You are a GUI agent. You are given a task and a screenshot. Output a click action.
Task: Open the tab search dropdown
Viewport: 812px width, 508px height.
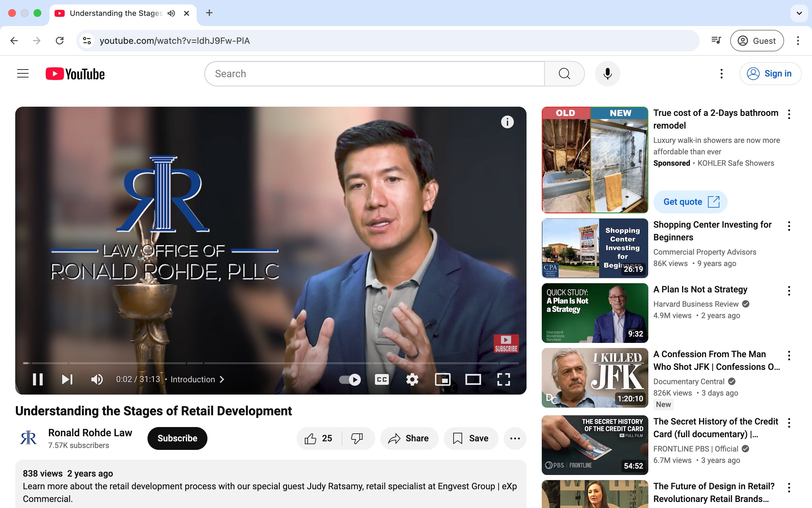[799, 13]
